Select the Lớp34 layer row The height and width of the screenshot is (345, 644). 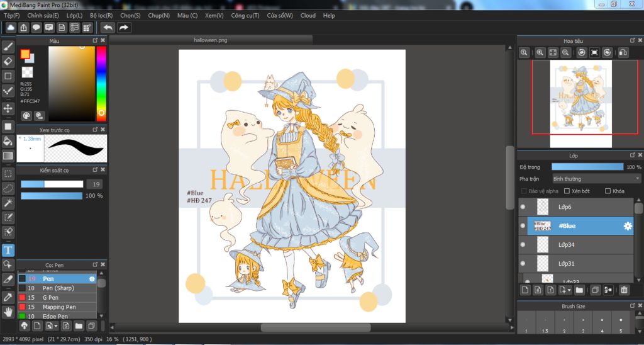pyautogui.click(x=576, y=245)
